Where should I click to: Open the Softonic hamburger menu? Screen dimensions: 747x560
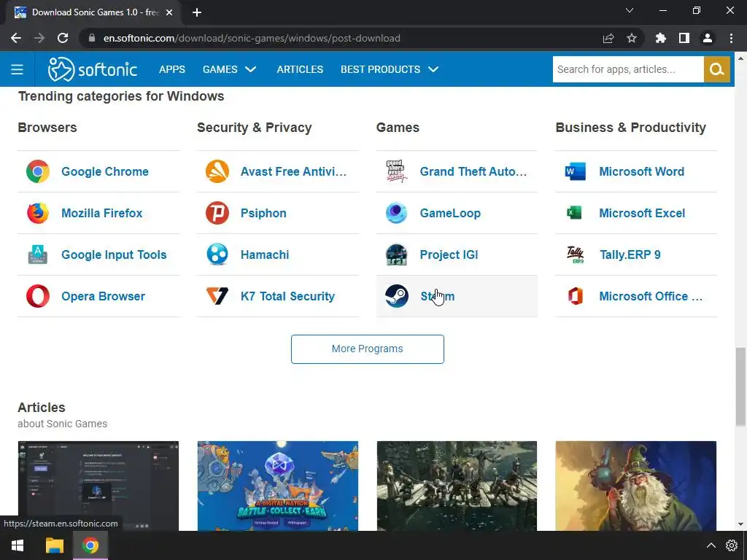point(18,69)
